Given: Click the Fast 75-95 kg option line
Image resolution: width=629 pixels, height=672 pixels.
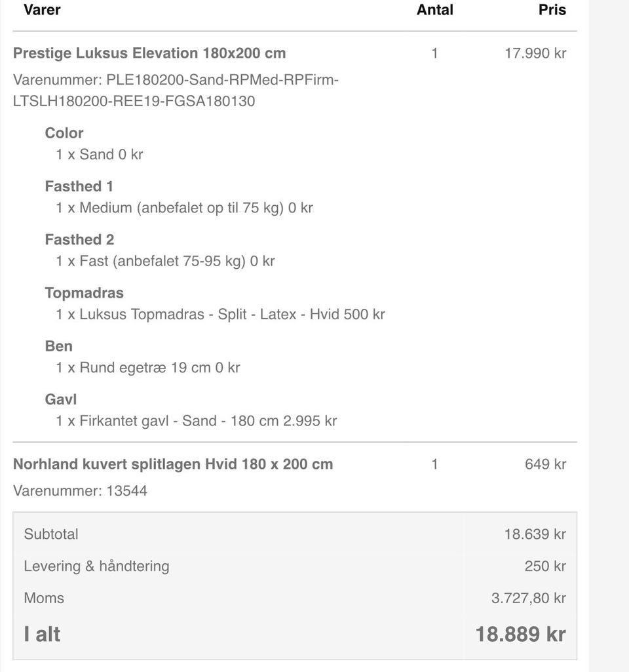Looking at the screenshot, I should tap(165, 261).
